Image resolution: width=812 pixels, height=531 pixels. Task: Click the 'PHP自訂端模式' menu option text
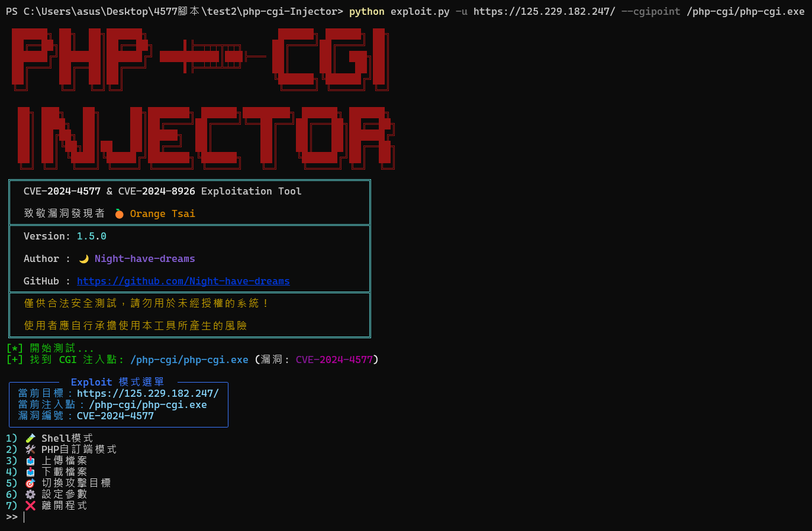(79, 449)
